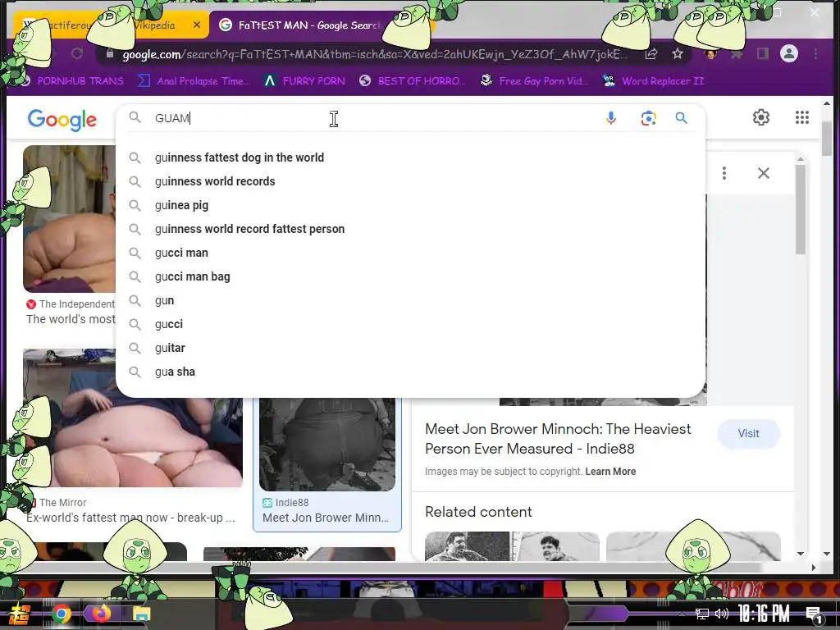Viewport: 840px width, 630px height.
Task: Open Chrome from the taskbar
Action: [x=61, y=614]
